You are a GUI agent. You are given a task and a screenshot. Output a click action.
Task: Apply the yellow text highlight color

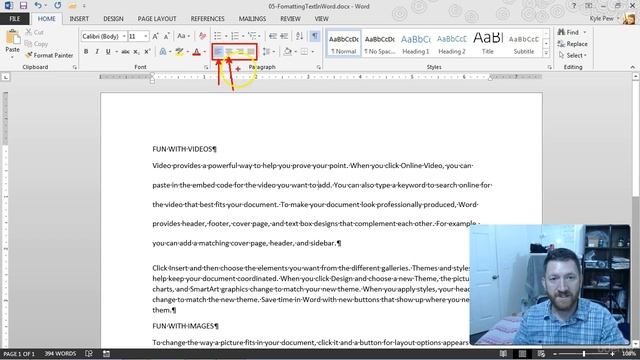179,52
